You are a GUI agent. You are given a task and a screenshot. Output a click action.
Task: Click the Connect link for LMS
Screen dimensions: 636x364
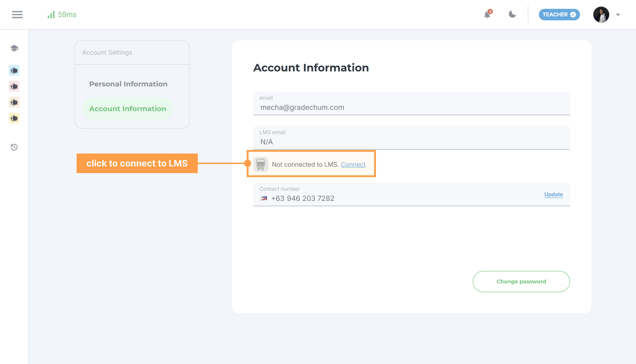(x=353, y=164)
